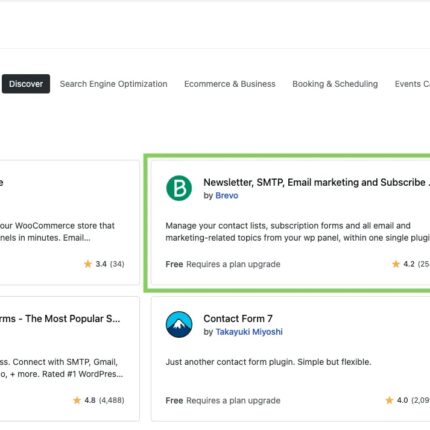Click the Brevo plugin logo icon
The image size is (430, 430).
(x=179, y=188)
